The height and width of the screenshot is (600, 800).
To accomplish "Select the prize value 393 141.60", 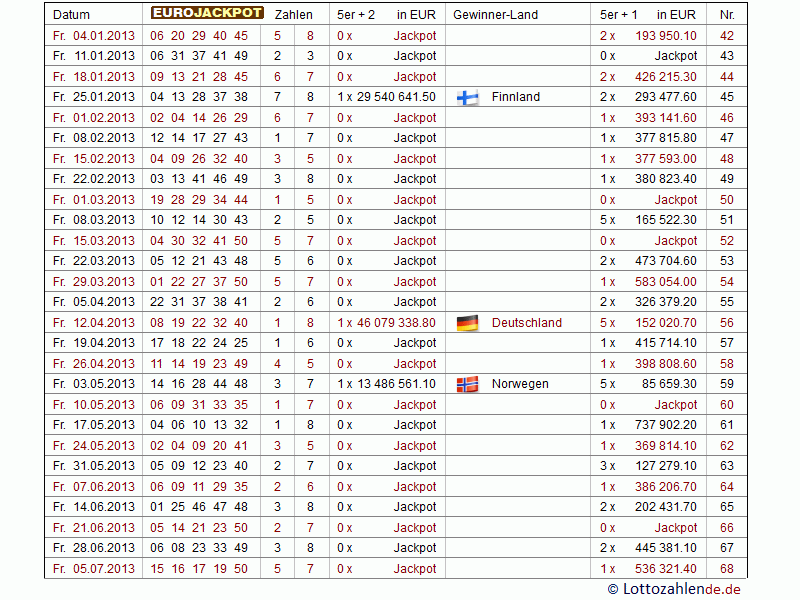I will coord(666,118).
